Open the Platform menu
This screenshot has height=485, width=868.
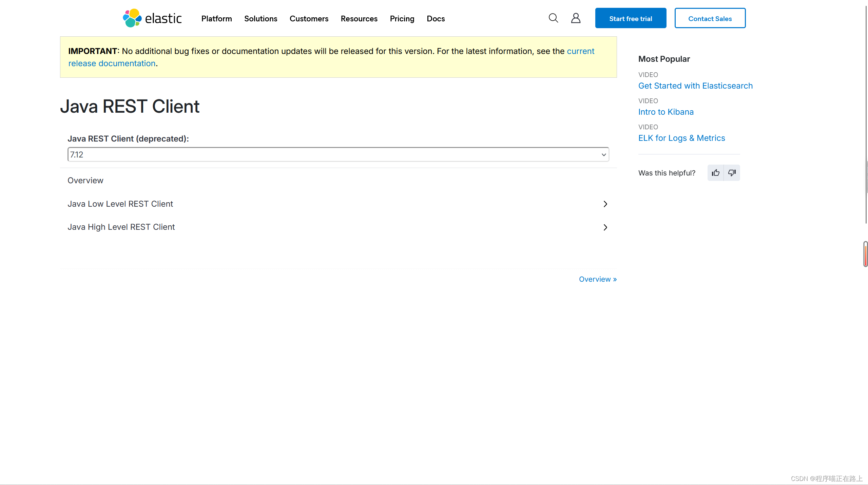[216, 19]
